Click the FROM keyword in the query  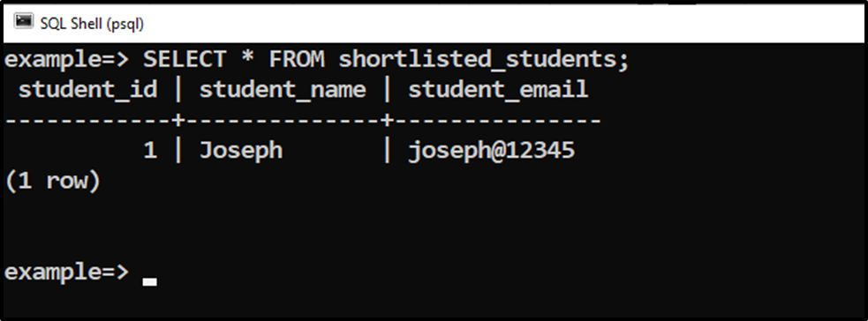(297, 60)
